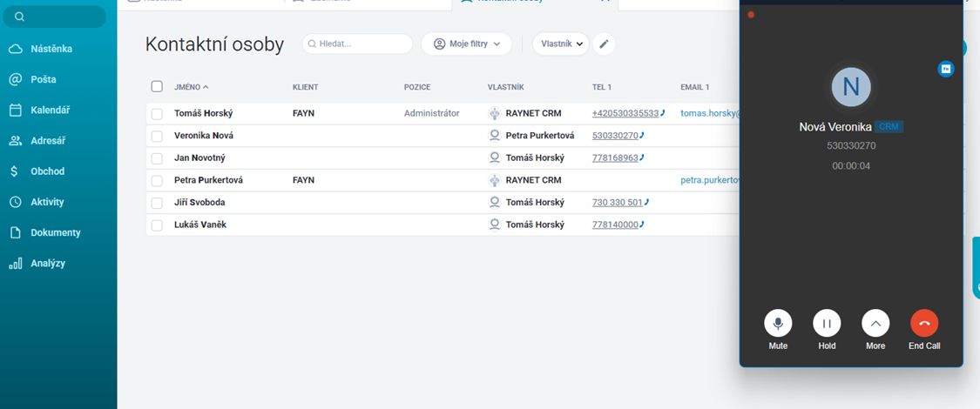Mute the call microphone
This screenshot has width=980, height=409.
778,324
